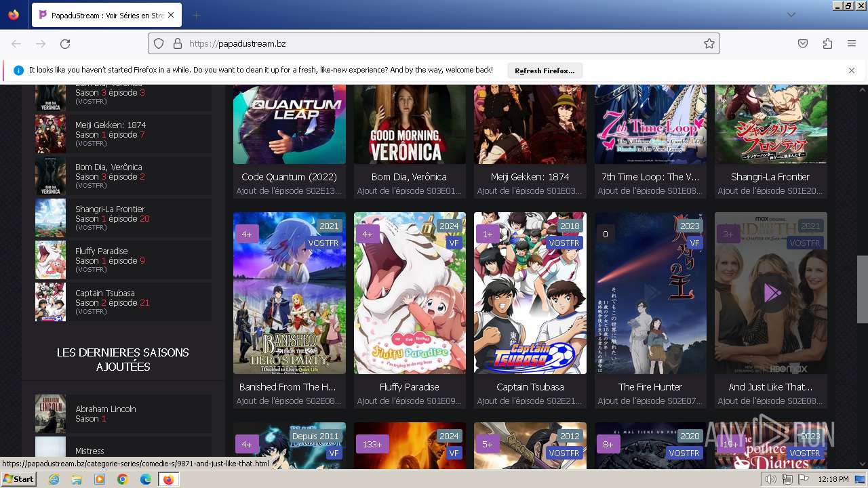Click the Bom Dia, Verônica card title
Image resolution: width=868 pixels, height=488 pixels.
tap(410, 177)
